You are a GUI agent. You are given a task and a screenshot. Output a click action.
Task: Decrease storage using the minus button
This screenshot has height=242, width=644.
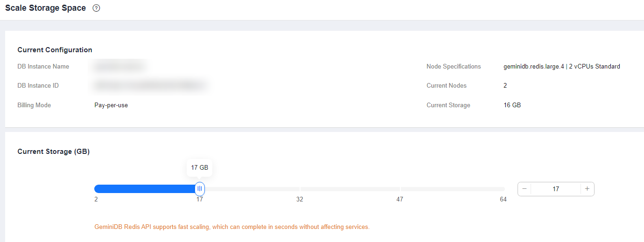pyautogui.click(x=525, y=189)
